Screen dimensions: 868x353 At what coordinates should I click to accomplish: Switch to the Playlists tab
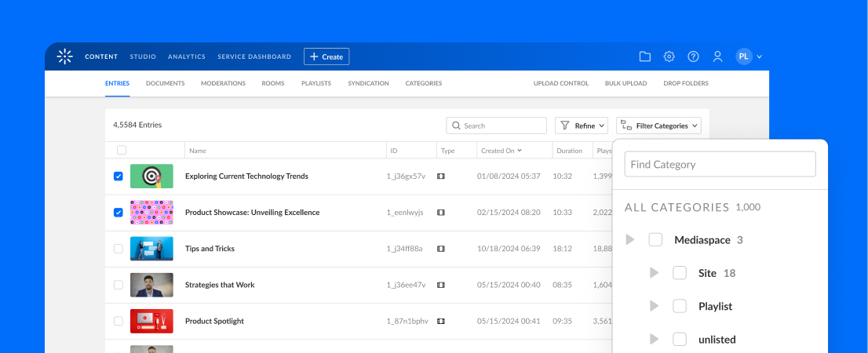click(x=316, y=83)
